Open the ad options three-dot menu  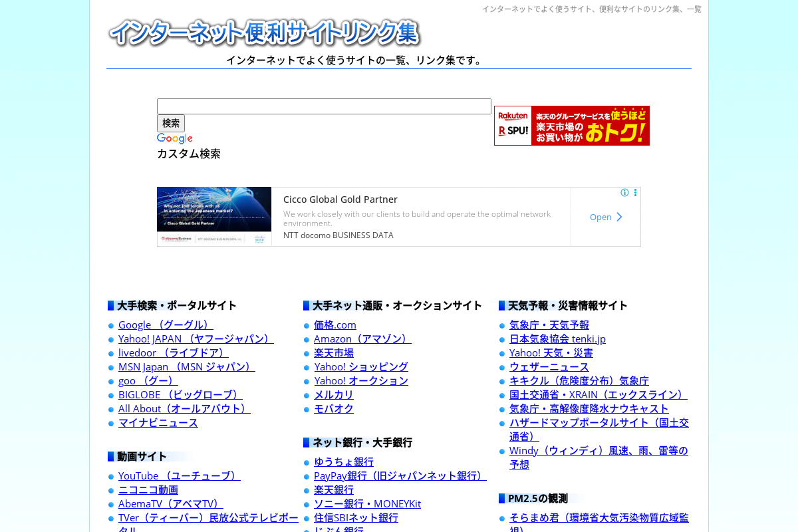636,193
